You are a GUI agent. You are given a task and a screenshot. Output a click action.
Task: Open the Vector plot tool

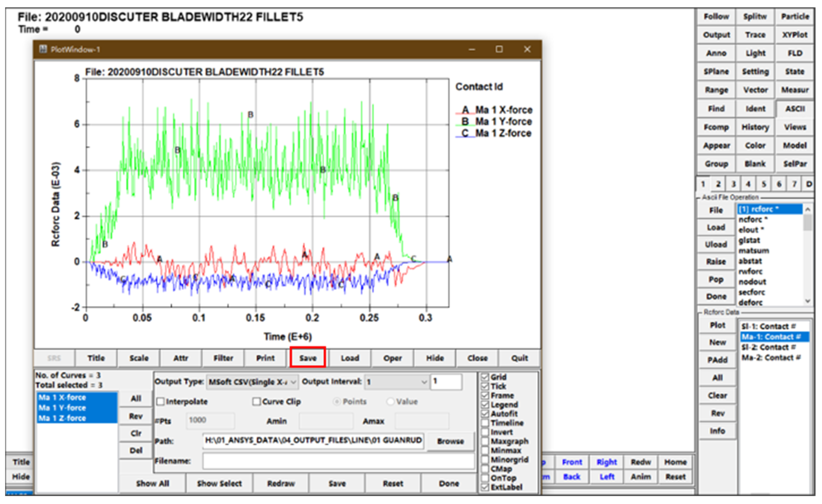[x=756, y=90]
